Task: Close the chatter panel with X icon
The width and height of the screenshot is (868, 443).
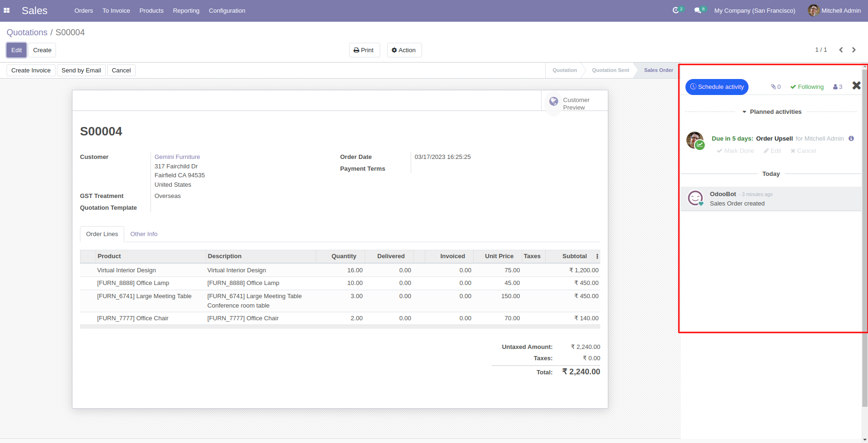Action: (856, 86)
